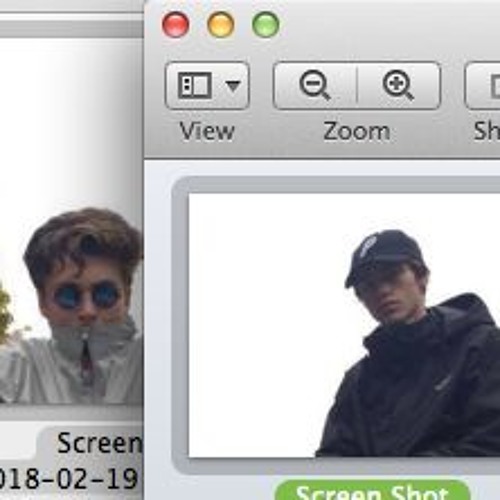
Task: Click the Zoom toolbar label
Action: click(357, 131)
